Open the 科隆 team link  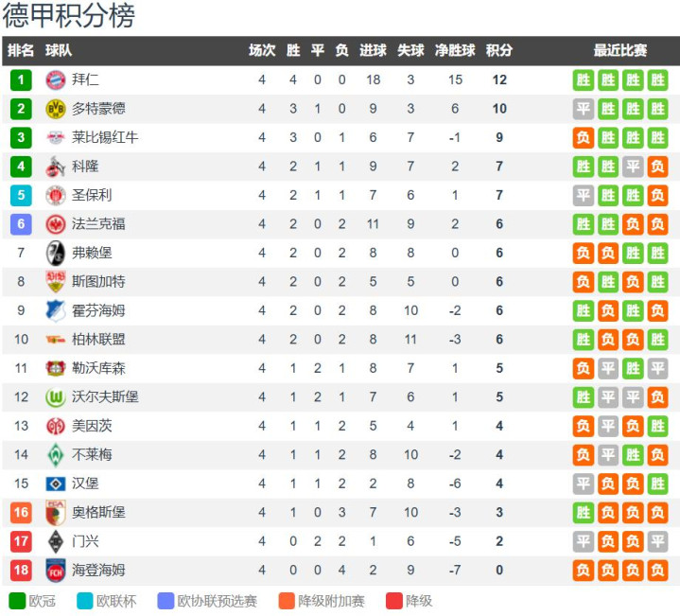tap(85, 167)
